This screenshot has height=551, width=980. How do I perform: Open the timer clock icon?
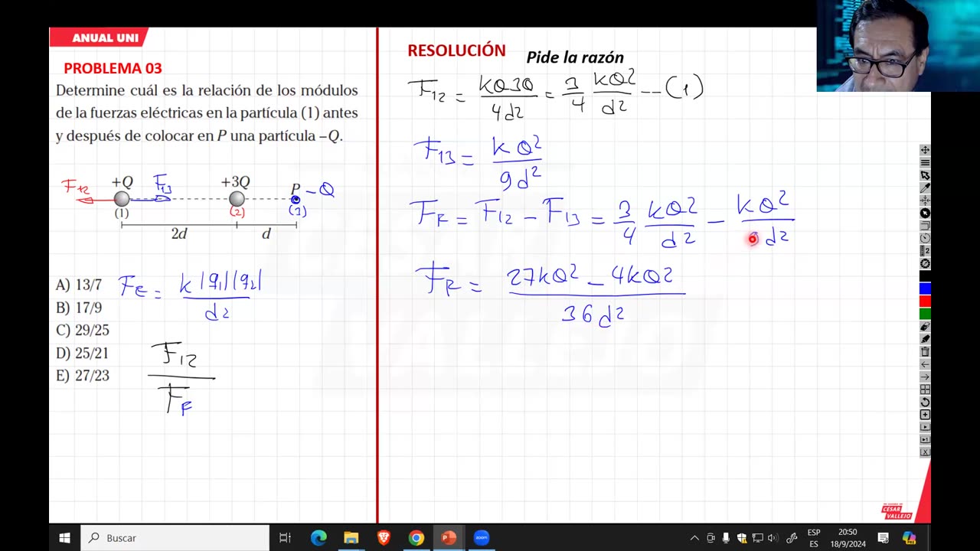click(925, 238)
